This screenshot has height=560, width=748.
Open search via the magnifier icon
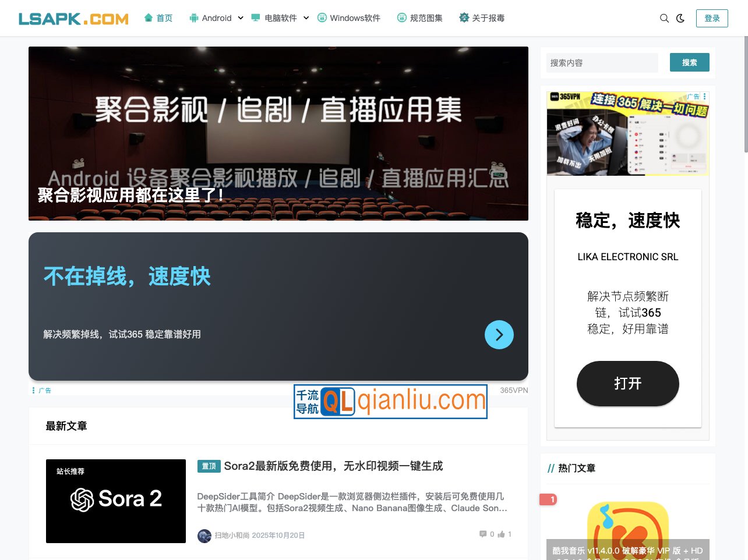point(664,18)
